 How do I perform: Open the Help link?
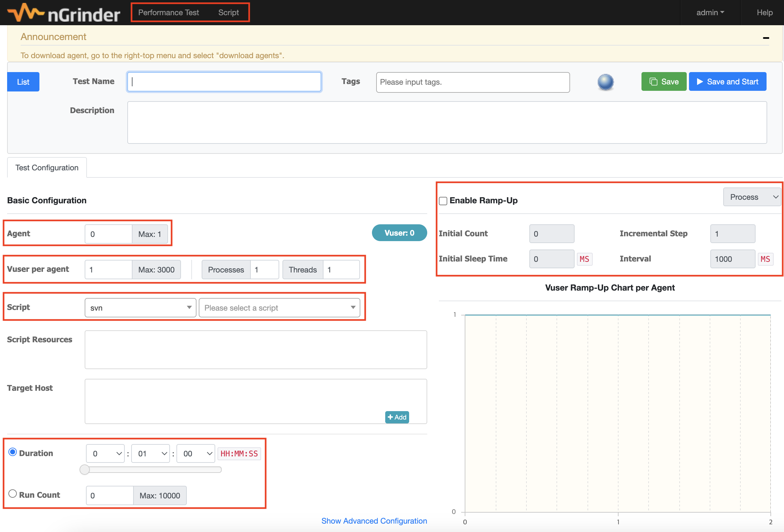coord(764,13)
